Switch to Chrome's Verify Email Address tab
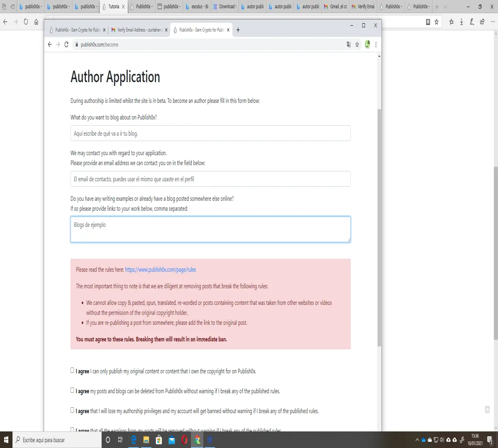498x448 pixels. (x=139, y=30)
